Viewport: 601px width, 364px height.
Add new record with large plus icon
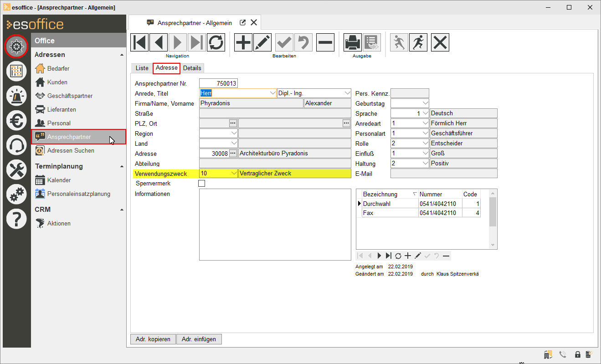pos(243,42)
